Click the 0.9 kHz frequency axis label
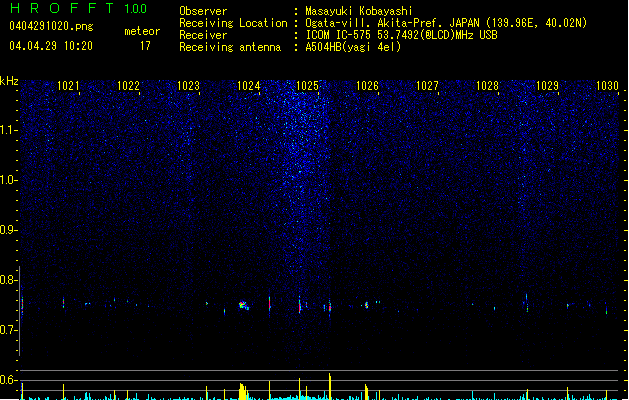 tap(9, 230)
